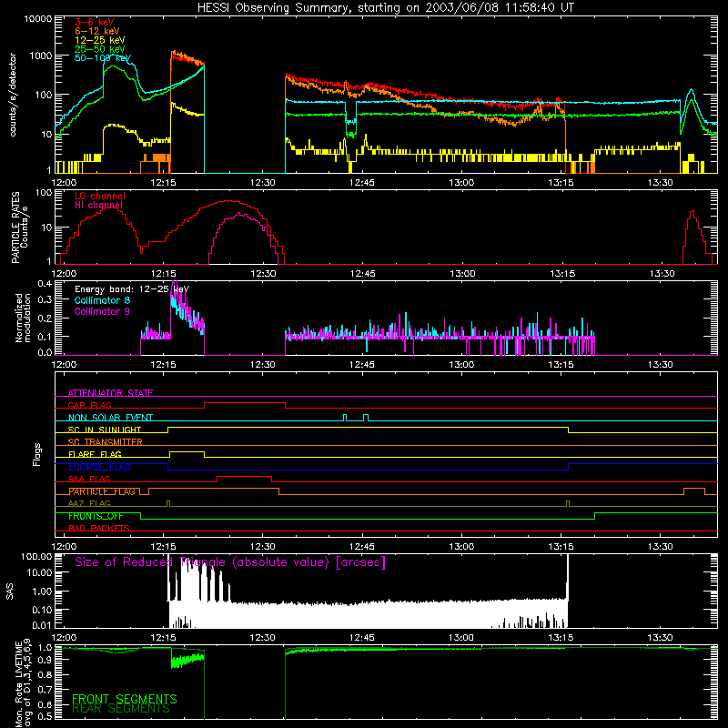
Task: Click 13:30 tick under the SAS plot
Action: tap(661, 638)
